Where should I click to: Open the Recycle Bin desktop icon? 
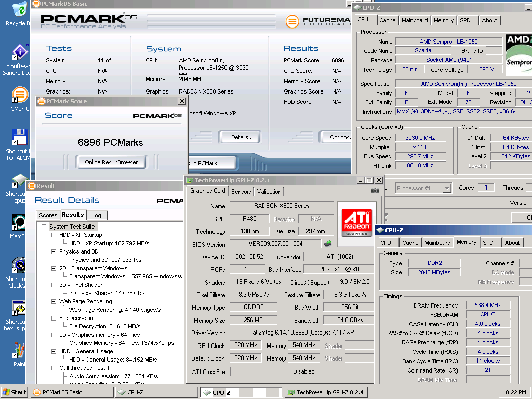(x=20, y=9)
